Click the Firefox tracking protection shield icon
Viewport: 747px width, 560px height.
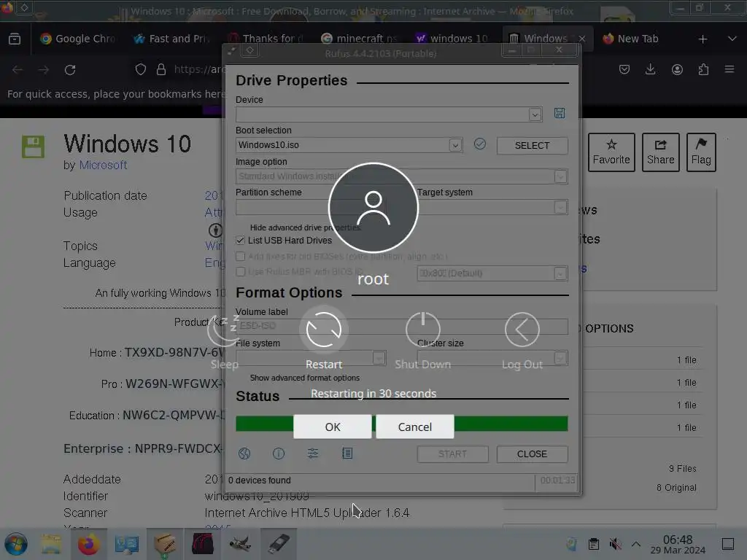[141, 69]
